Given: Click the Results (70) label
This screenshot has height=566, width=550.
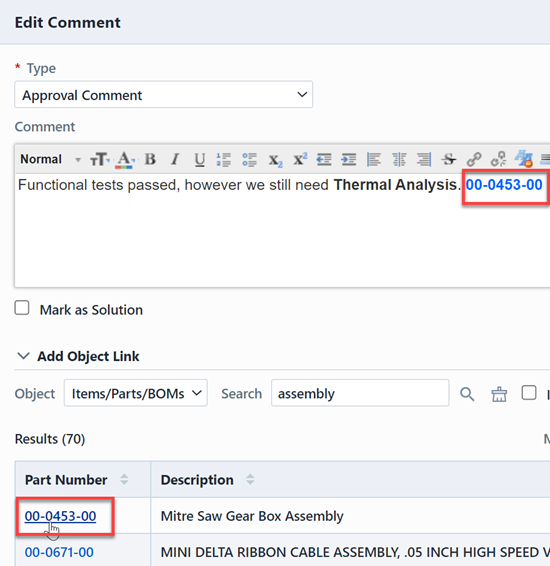Looking at the screenshot, I should coord(50,439).
